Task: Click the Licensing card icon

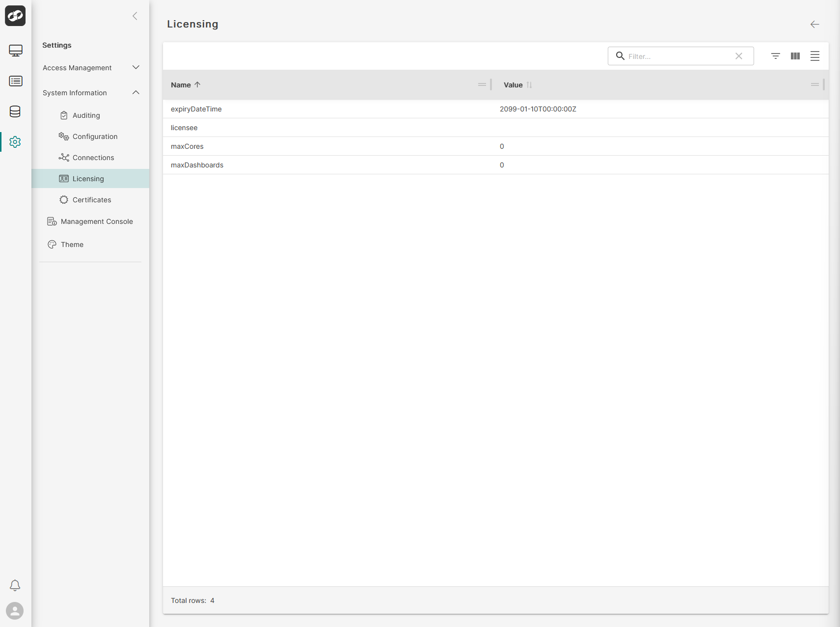Action: click(x=64, y=179)
